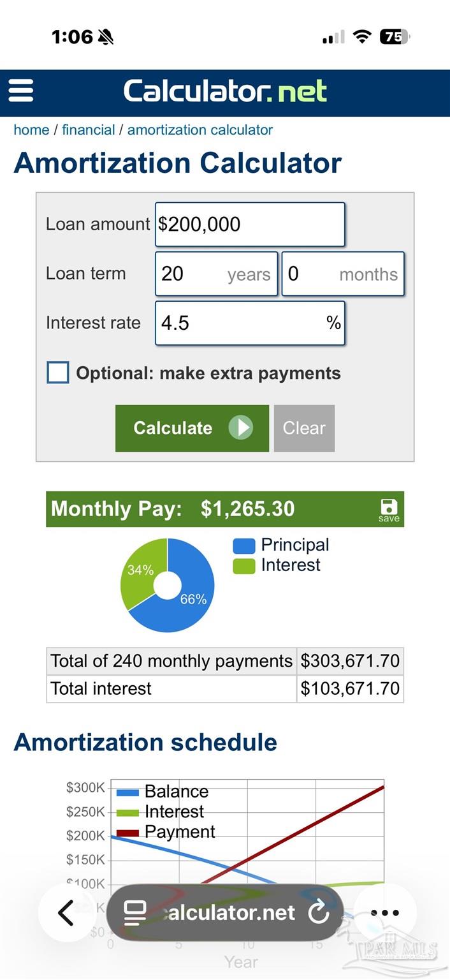Focus the loan term months field
Screen dimensions: 450x980
coord(343,274)
